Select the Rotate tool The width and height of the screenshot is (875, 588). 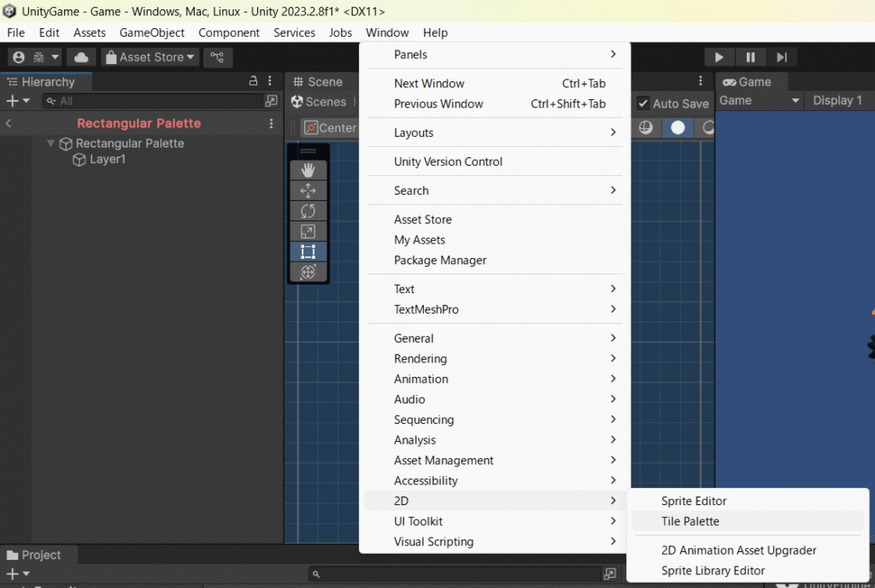(x=308, y=211)
